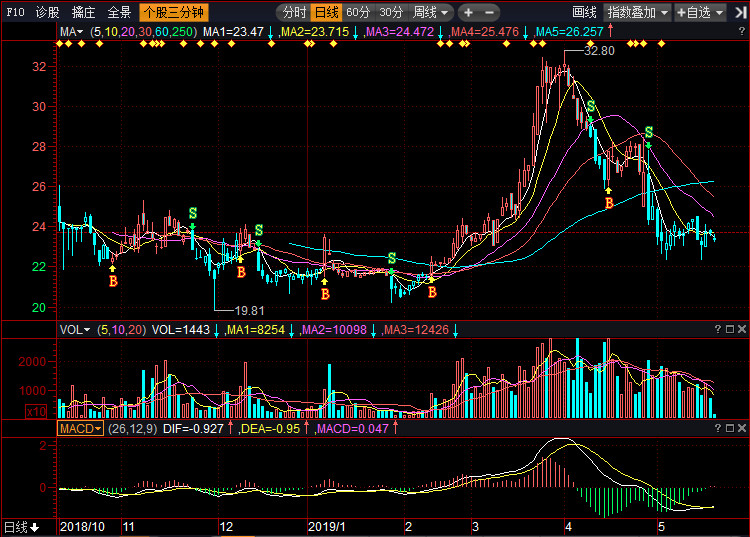This screenshot has height=537, width=750.
Task: Click the 2018/10 date label
Action: coord(82,527)
